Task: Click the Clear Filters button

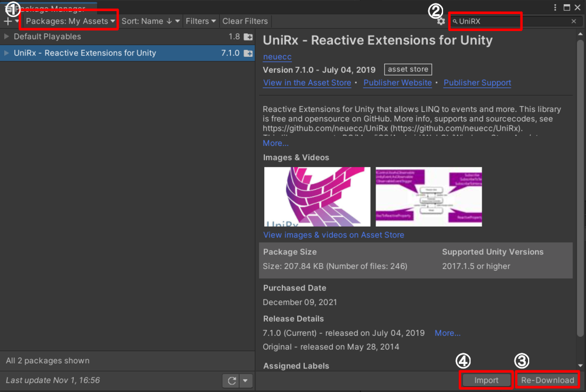Action: [245, 21]
